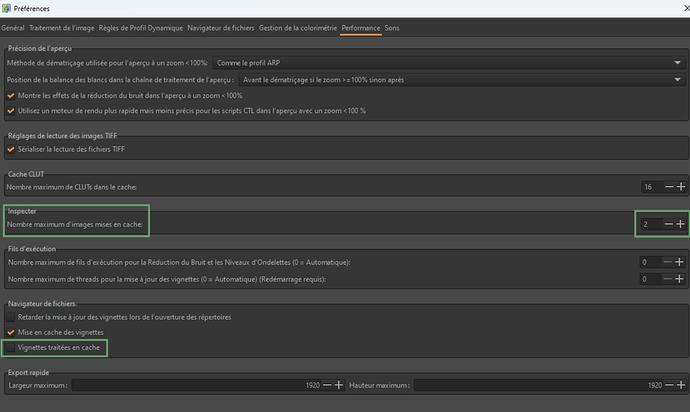The width and height of the screenshot is (690, 412).
Task: Click the Inspecter cache value field
Action: pos(648,224)
